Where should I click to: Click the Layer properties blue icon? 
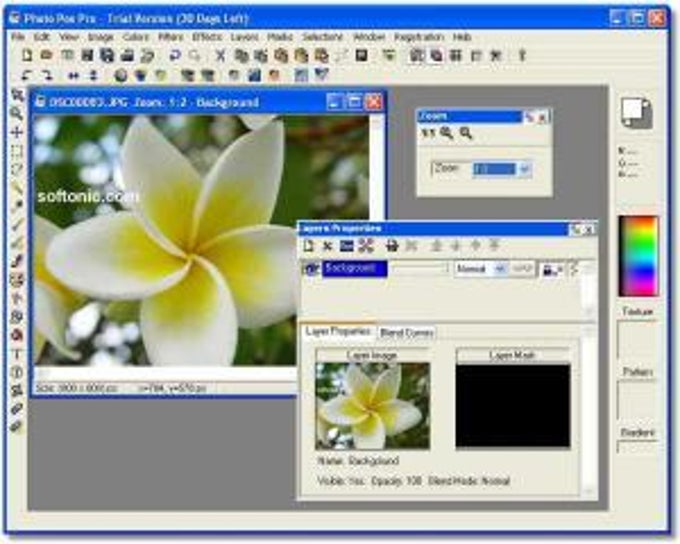pos(347,246)
